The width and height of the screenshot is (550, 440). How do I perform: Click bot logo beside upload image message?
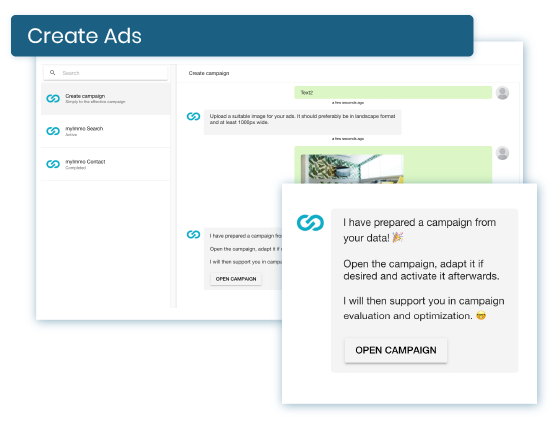coord(193,116)
